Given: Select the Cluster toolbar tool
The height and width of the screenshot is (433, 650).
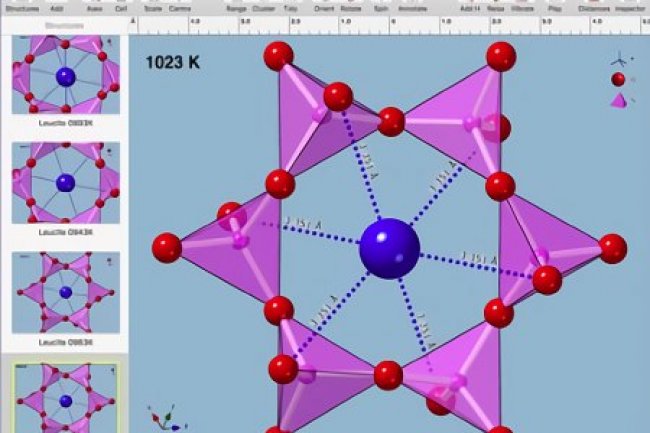Looking at the screenshot, I should point(266,6).
